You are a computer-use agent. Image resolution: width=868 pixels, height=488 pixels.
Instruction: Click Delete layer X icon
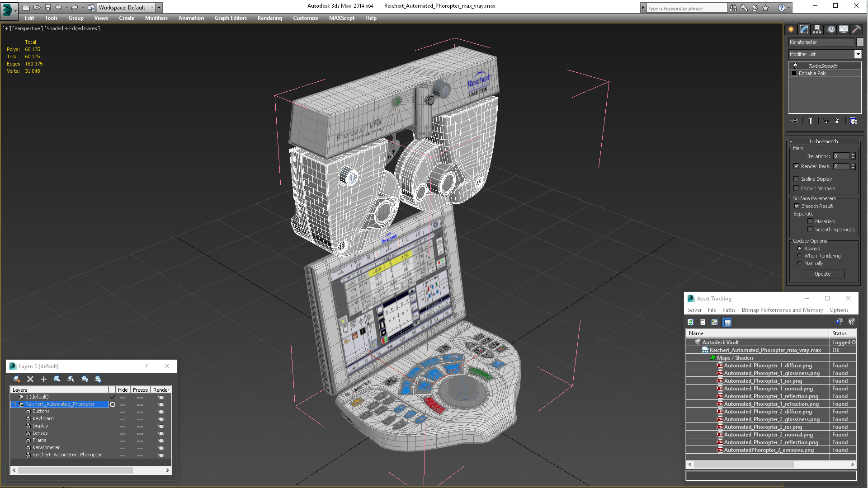(x=30, y=379)
